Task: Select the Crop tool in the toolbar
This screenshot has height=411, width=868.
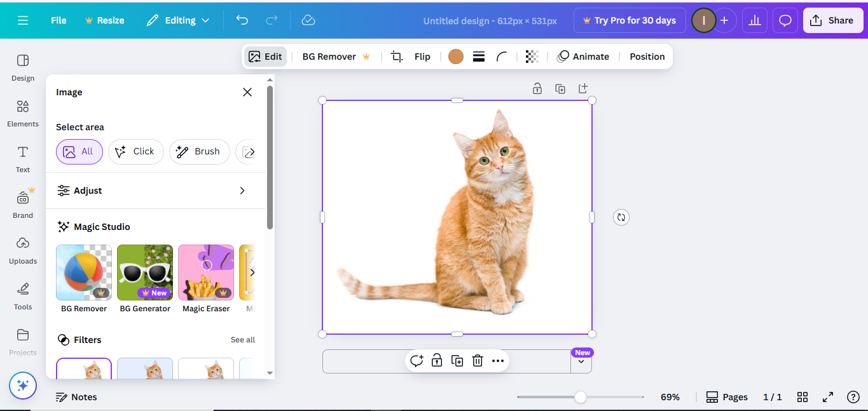Action: [x=396, y=57]
